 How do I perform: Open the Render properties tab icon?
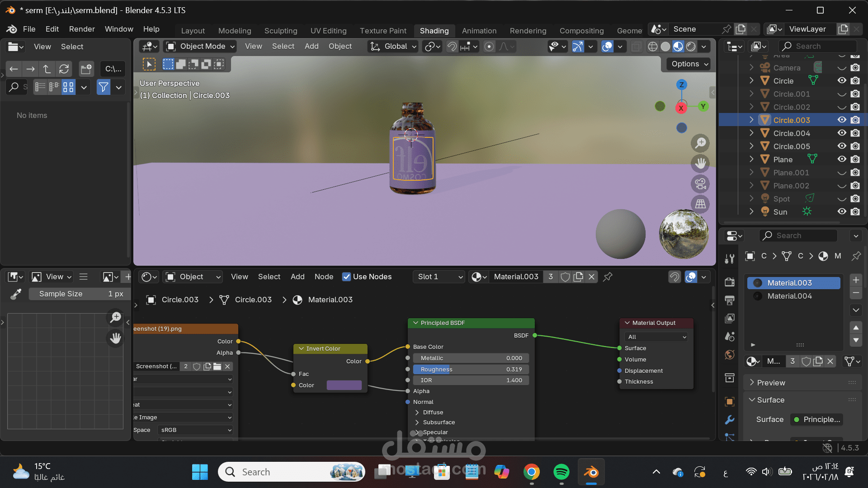729,282
